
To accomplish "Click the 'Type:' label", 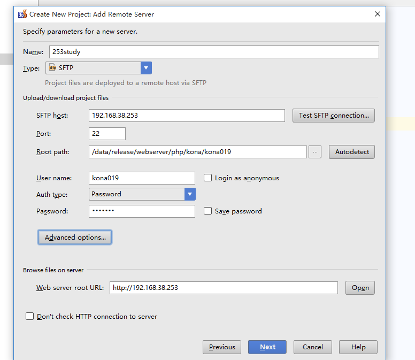I will click(x=31, y=68).
